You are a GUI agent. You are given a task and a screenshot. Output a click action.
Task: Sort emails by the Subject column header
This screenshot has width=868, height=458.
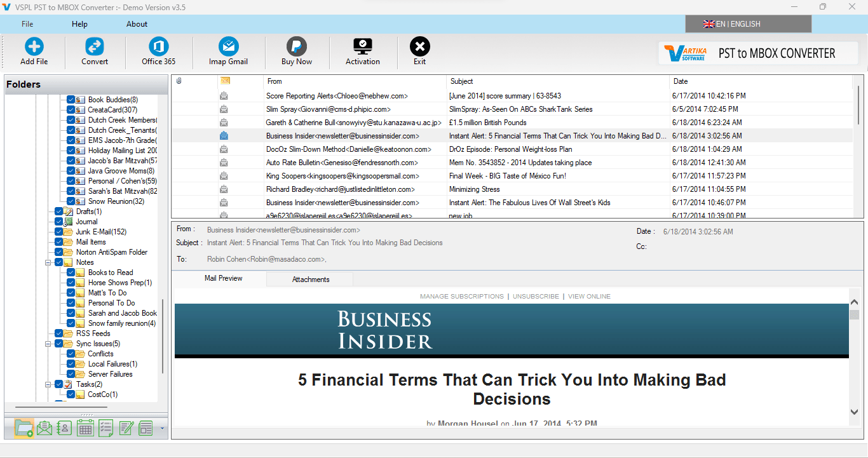pos(558,81)
